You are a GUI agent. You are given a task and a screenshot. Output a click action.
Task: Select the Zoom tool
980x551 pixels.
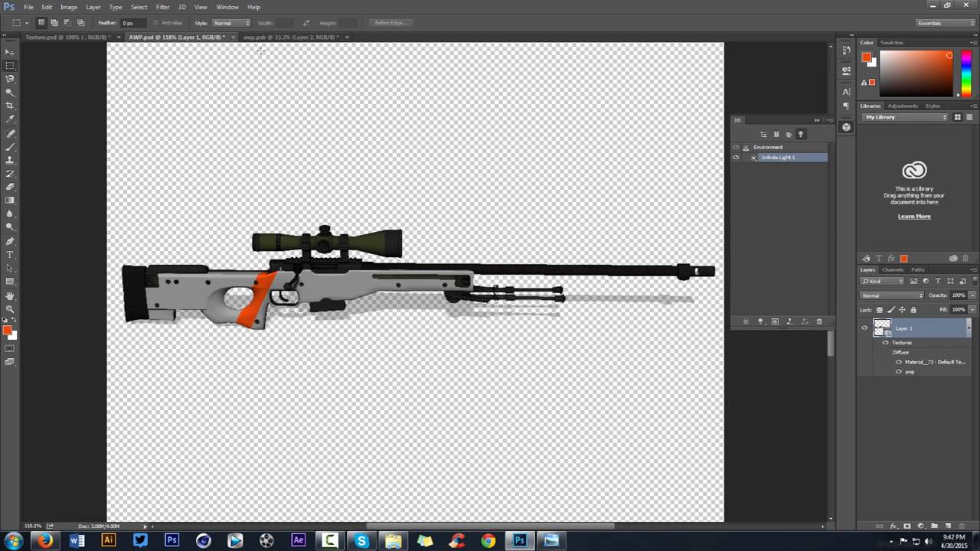[10, 308]
